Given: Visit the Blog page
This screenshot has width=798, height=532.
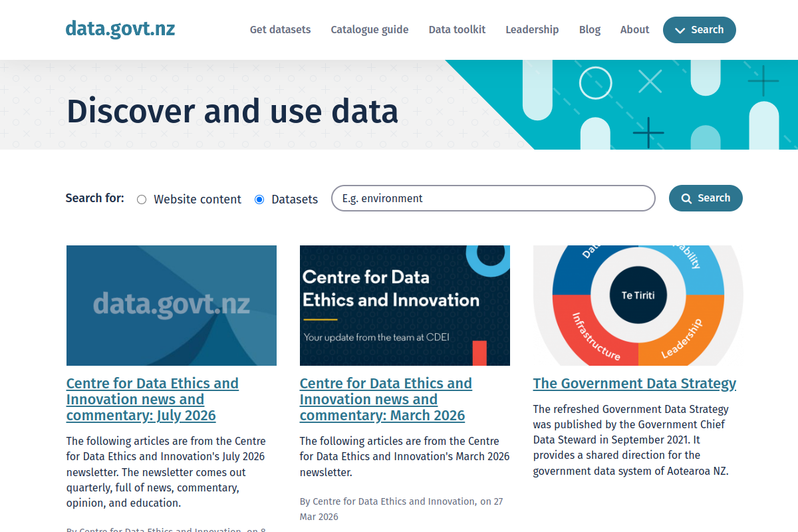Looking at the screenshot, I should tap(590, 29).
